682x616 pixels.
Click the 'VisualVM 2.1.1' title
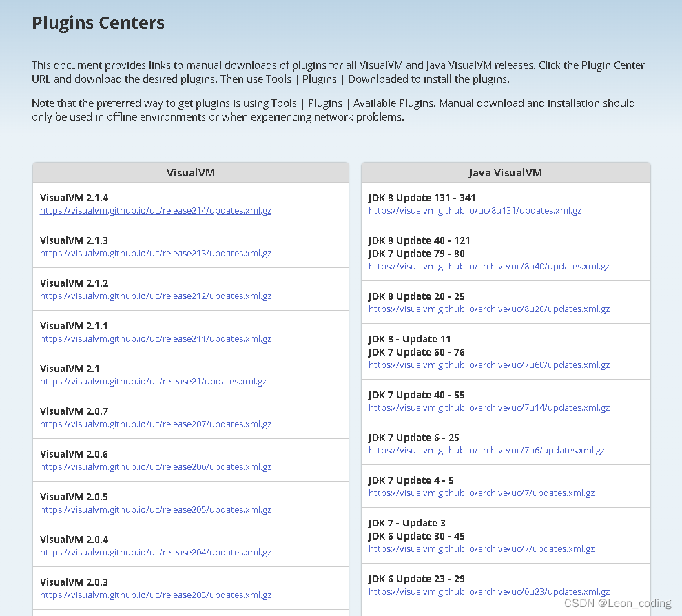point(74,326)
